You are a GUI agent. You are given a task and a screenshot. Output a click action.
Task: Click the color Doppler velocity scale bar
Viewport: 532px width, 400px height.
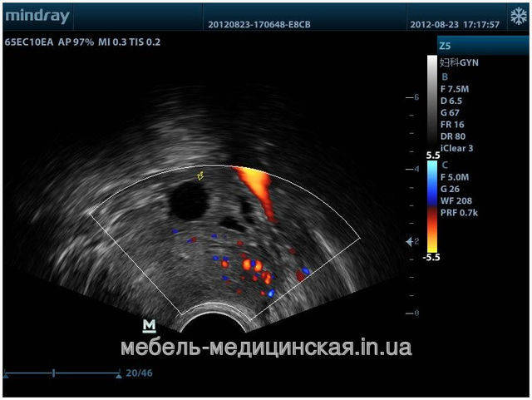click(x=431, y=206)
